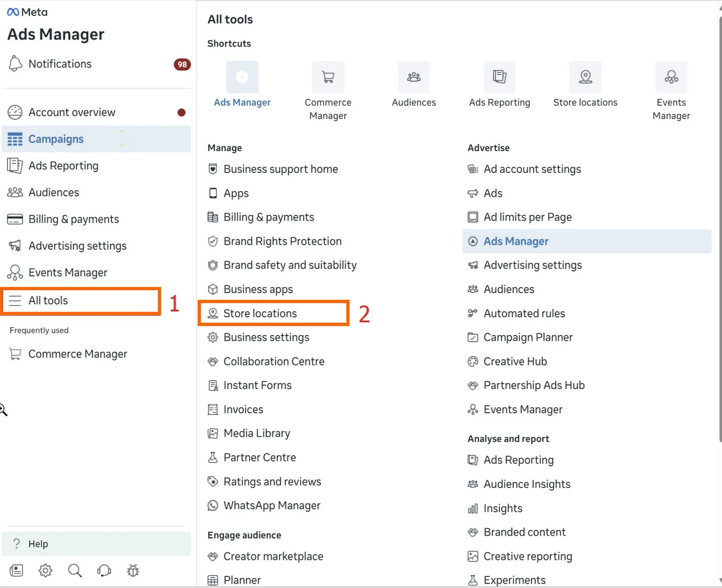Click the settings gear icon in bottom bar
The height and width of the screenshot is (588, 722).
[45, 570]
